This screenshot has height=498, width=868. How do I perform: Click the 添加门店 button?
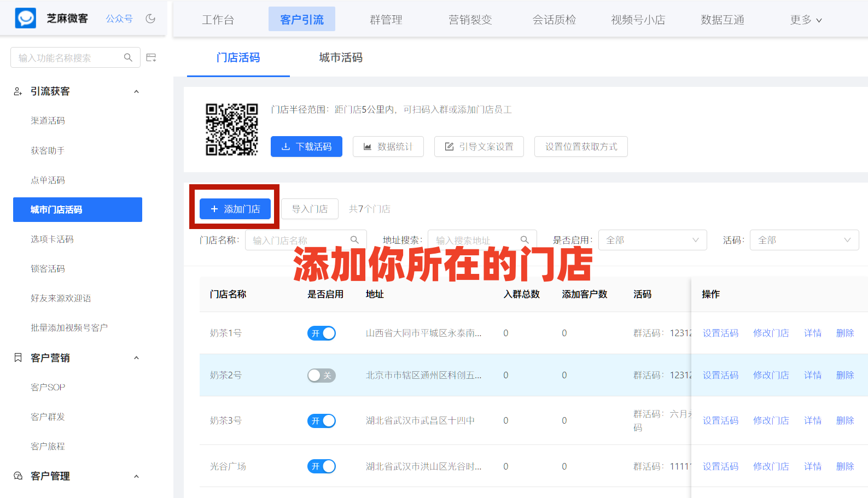235,209
